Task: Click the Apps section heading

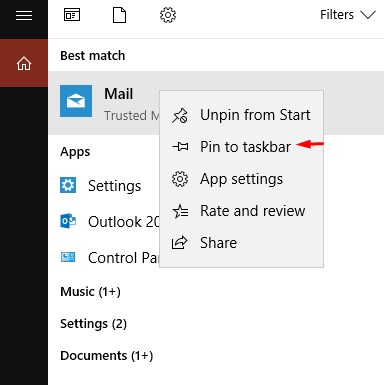Action: tap(75, 152)
